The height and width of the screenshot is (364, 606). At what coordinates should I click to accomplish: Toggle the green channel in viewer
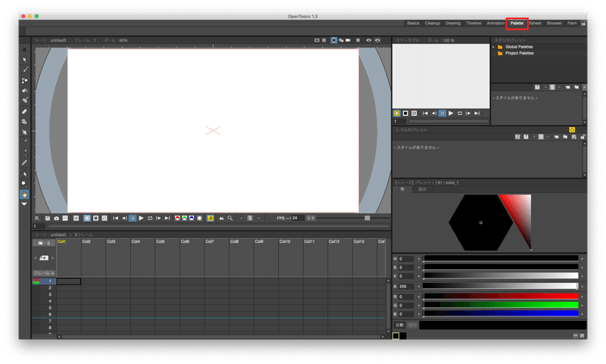click(x=184, y=218)
